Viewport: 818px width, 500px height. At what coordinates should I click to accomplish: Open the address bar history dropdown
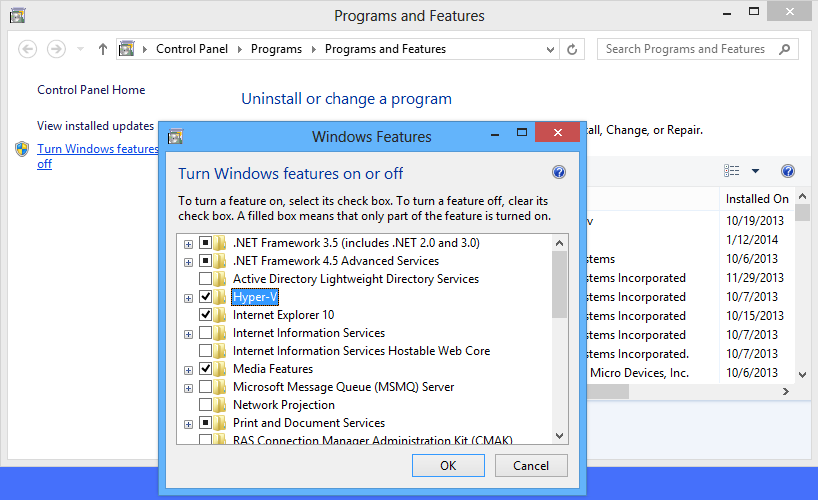(x=550, y=49)
